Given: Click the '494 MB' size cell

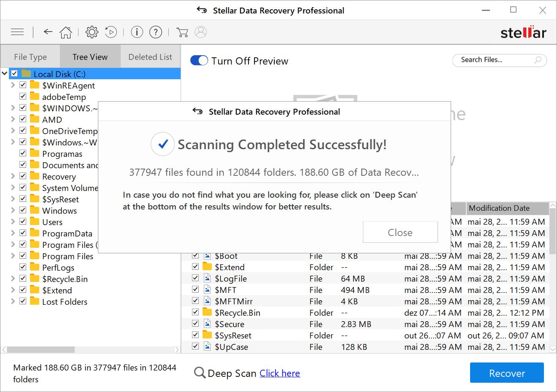Looking at the screenshot, I should tap(355, 290).
